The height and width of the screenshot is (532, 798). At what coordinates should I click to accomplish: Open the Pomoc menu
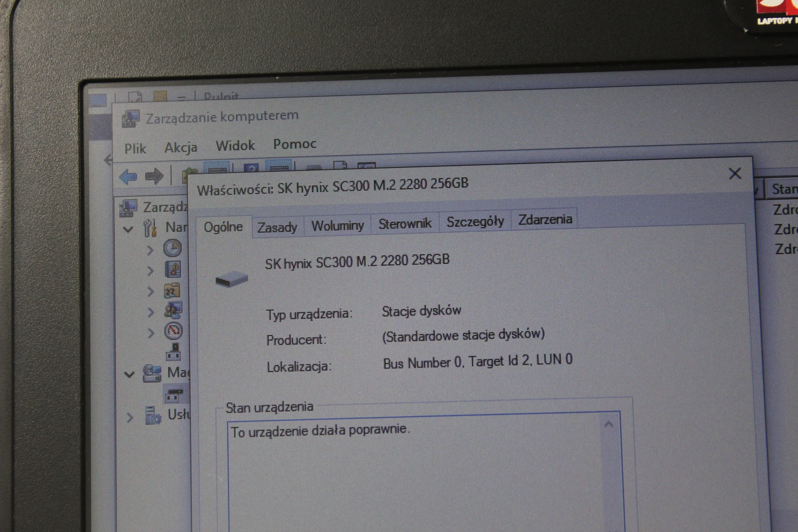click(x=295, y=144)
